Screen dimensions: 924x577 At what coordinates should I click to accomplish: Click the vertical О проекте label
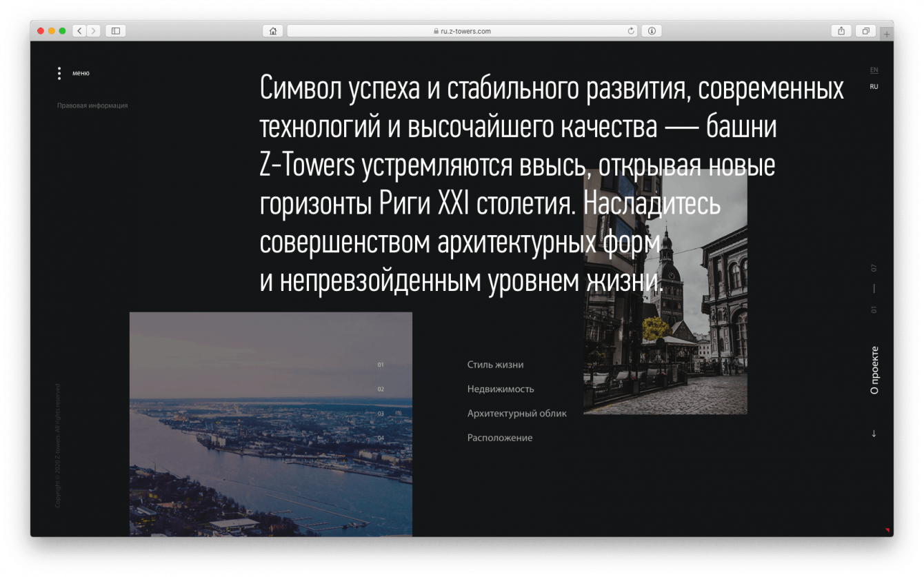(x=874, y=370)
